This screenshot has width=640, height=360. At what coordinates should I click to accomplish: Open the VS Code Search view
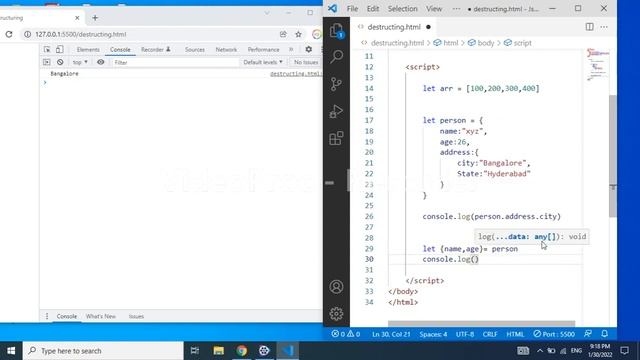(x=336, y=56)
